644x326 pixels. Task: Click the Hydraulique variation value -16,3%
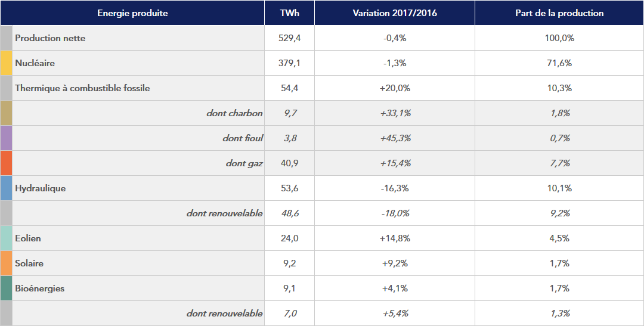[x=395, y=188]
